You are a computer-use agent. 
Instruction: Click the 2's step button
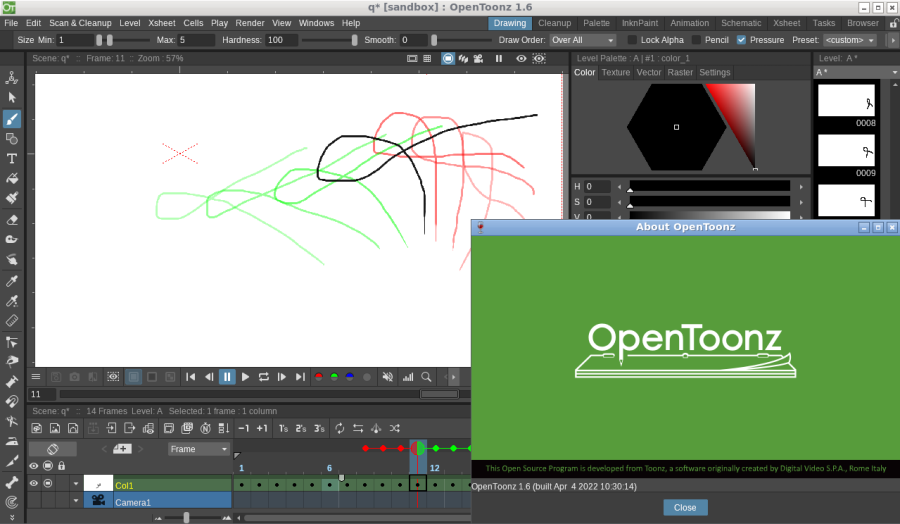[301, 428]
